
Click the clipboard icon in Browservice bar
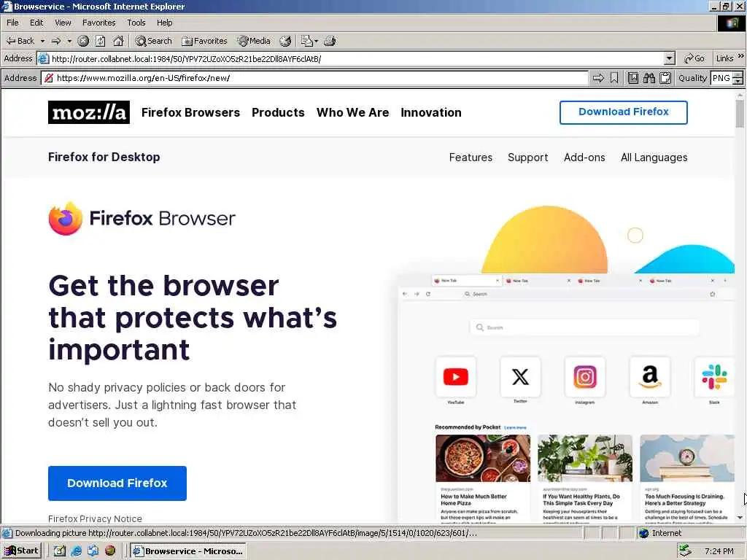click(665, 78)
